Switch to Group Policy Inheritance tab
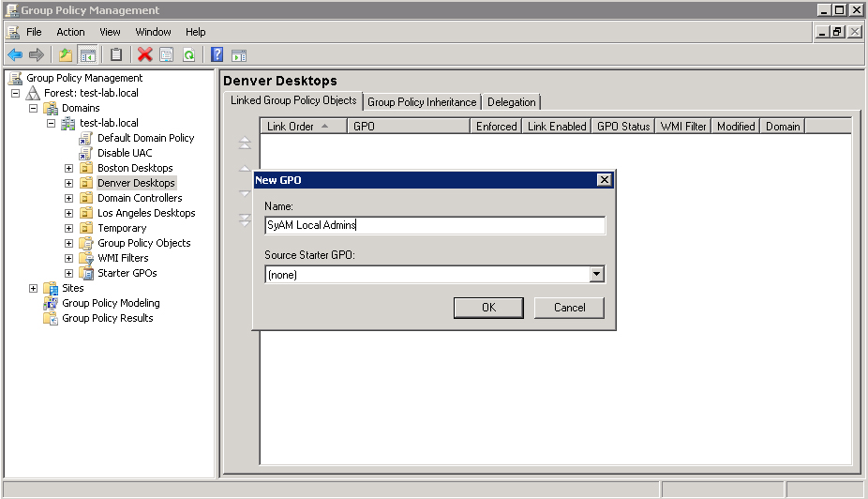The image size is (868, 499). click(x=422, y=102)
